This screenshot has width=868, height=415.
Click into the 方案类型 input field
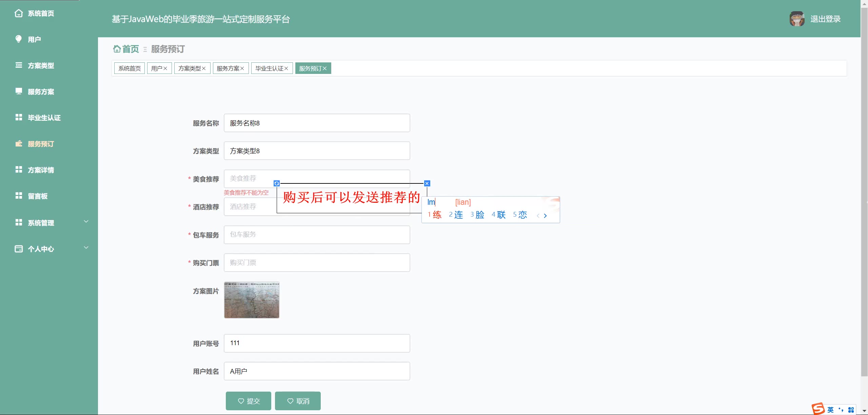(x=317, y=151)
